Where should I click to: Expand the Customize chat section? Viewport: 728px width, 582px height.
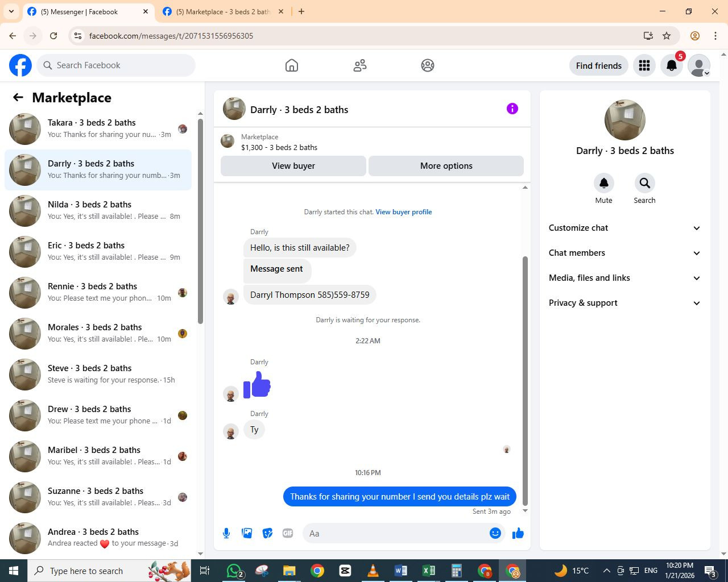coord(624,228)
